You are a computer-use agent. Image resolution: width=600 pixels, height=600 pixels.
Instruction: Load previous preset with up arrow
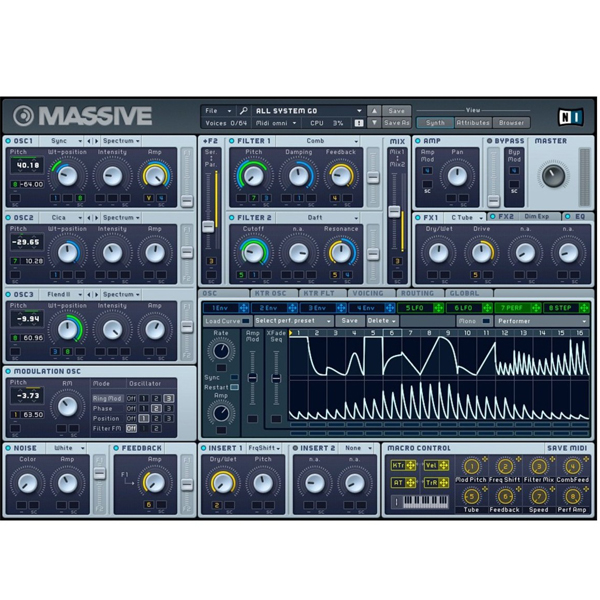(374, 111)
